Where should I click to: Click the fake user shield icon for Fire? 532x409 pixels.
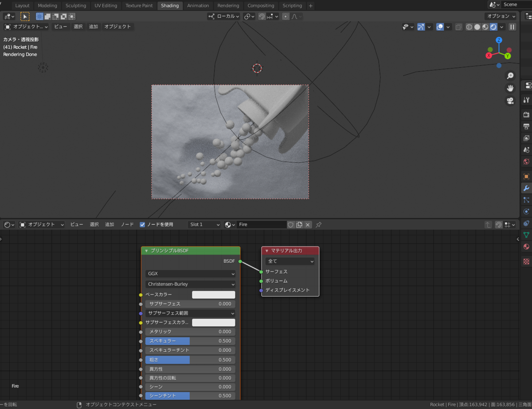pos(291,225)
